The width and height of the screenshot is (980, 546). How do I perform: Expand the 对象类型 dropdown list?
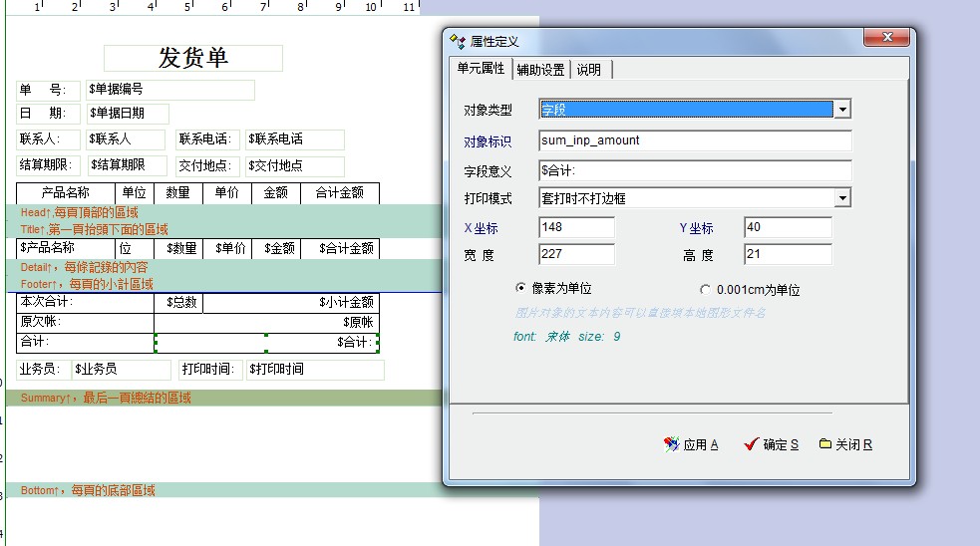tap(842, 109)
